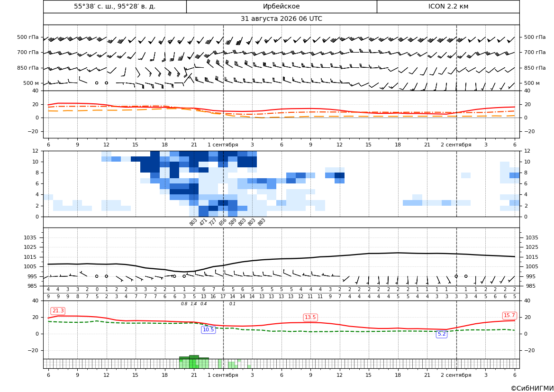Image resolution: width=554 pixels, height=392 pixels.
Task: Click the 1 сентября marker on bottom axis
Action: pos(223,375)
